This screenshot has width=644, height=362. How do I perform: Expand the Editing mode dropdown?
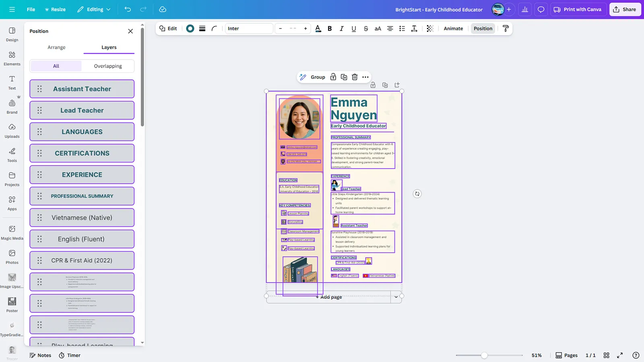point(94,9)
